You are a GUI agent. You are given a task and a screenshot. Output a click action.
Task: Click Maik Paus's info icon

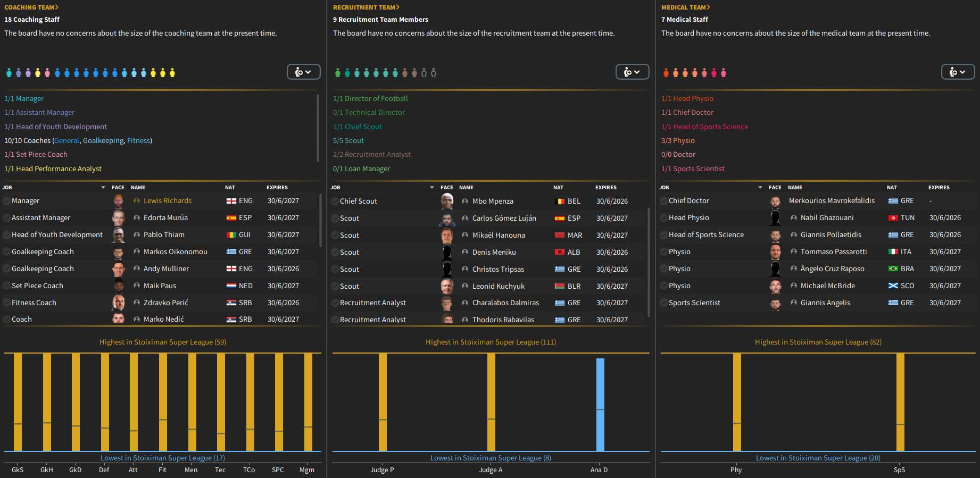coord(137,286)
